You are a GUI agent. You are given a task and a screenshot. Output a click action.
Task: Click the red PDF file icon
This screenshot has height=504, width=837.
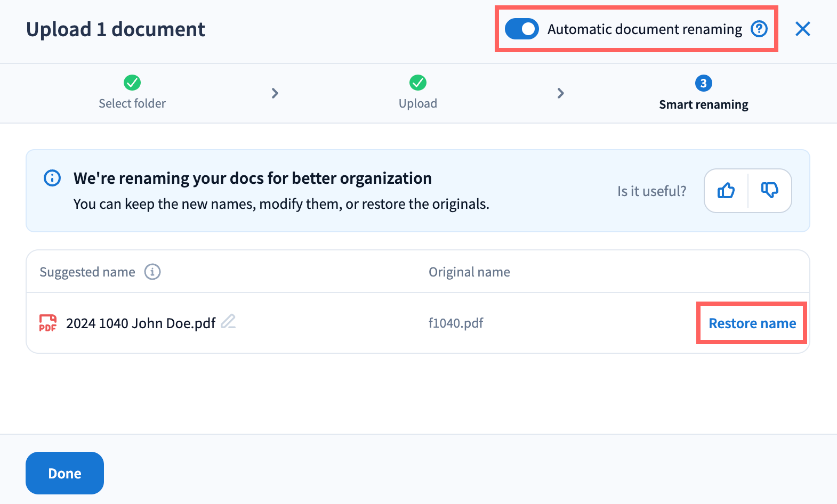(48, 323)
